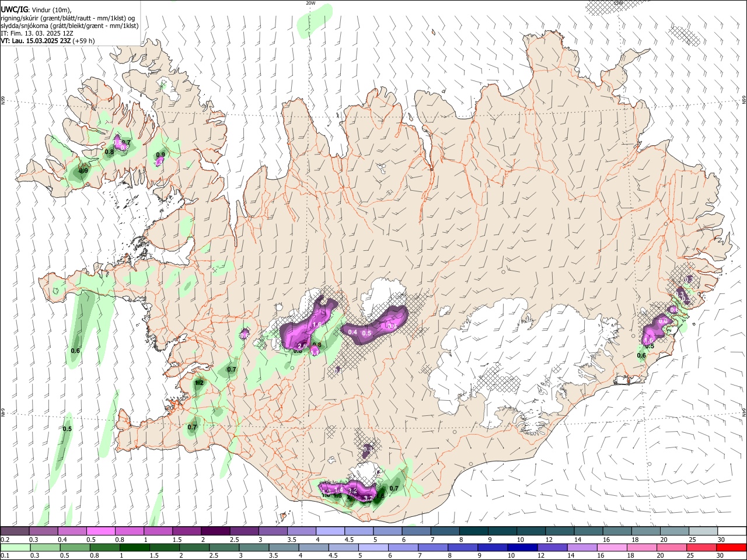Select the initial time 'IT: Fim. 13. 03. 2025 12Z'
Image resolution: width=747 pixels, height=560 pixels.
36,33
